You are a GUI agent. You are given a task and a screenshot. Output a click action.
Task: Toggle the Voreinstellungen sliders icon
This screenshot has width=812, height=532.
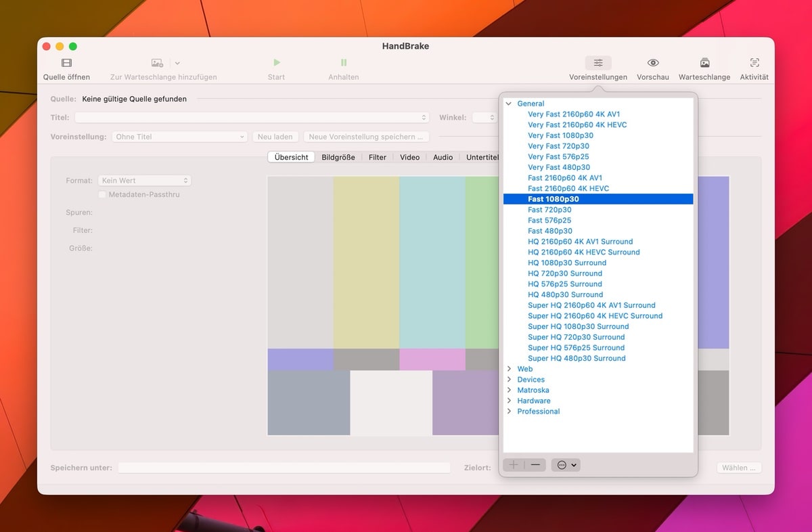598,63
